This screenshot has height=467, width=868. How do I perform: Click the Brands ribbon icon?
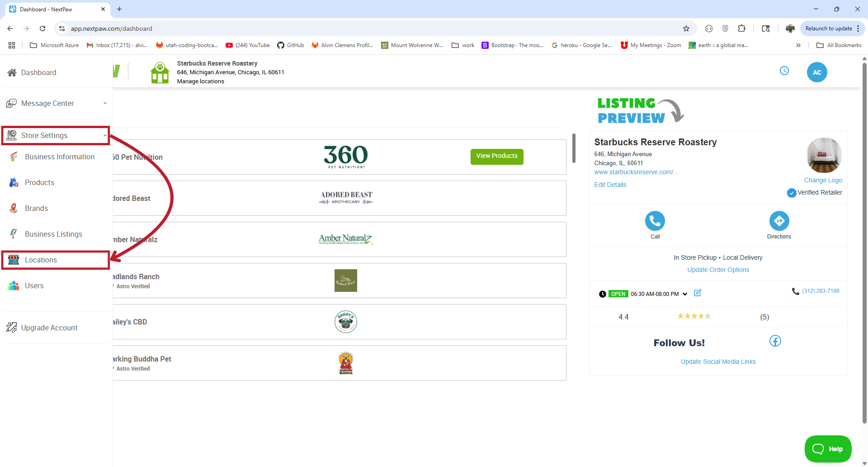(14, 208)
